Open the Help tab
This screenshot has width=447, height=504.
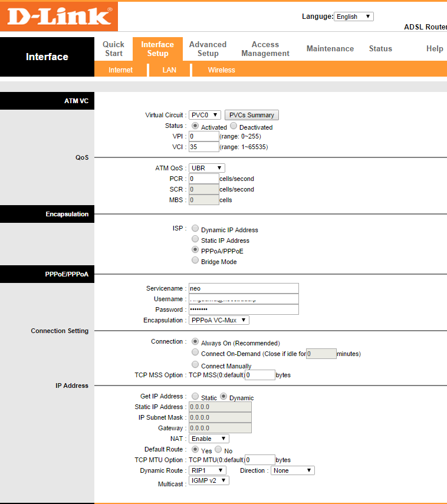435,49
